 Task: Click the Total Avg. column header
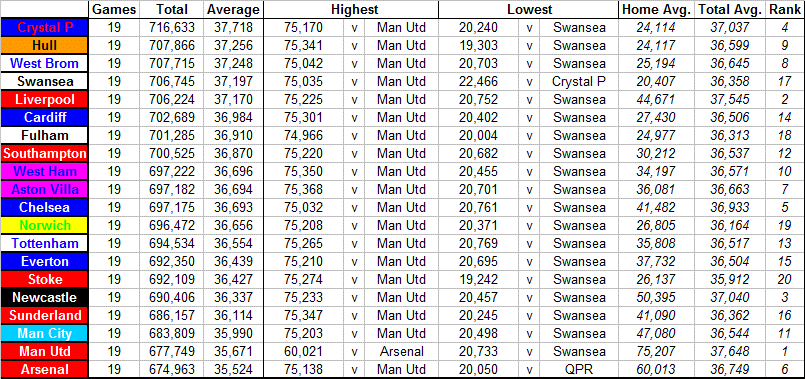(x=730, y=9)
